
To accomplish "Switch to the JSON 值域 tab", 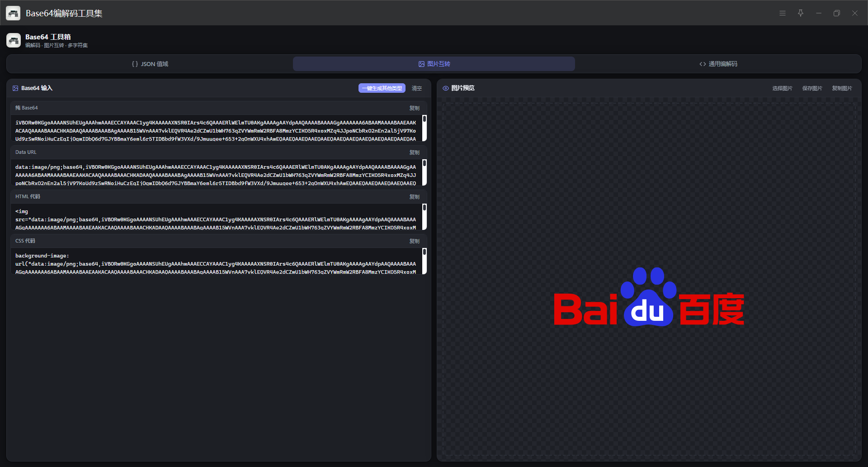I will tap(150, 64).
